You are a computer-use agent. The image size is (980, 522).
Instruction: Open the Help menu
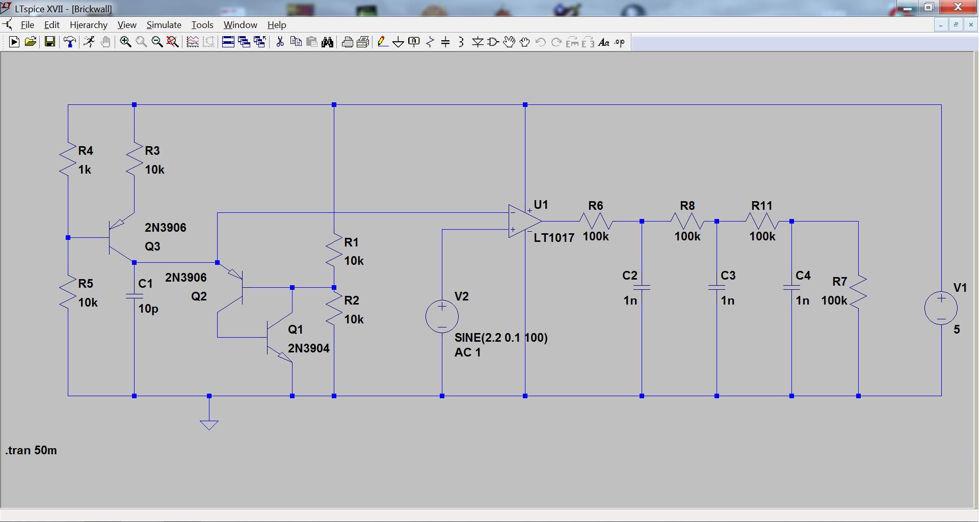tap(277, 24)
